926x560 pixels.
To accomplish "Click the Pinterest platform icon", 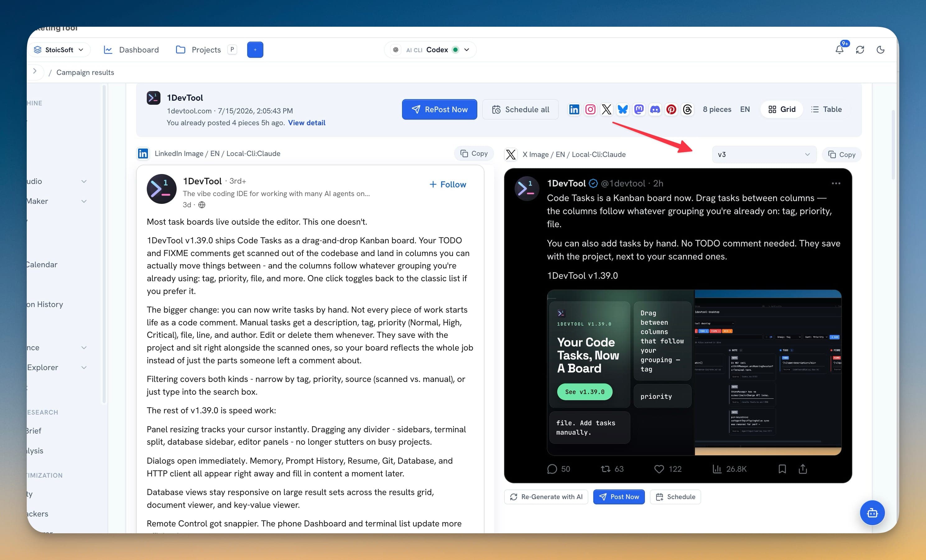I will click(x=671, y=109).
